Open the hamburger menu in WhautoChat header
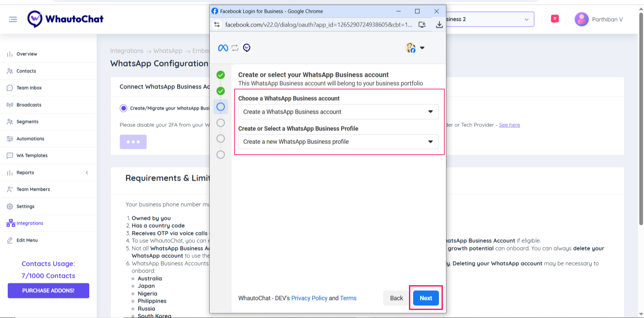The height and width of the screenshot is (318, 644). [x=13, y=19]
